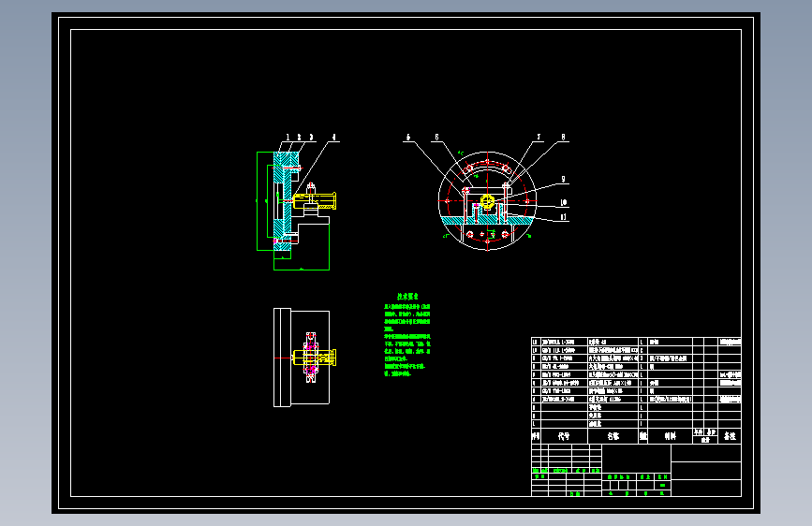Image resolution: width=812 pixels, height=526 pixels.
Task: Select part callout number 6
Action: pyautogui.click(x=436, y=138)
